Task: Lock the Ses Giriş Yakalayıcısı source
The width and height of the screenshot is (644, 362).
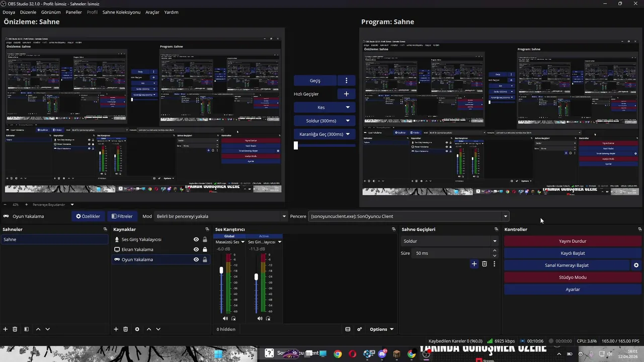Action: coord(205,239)
